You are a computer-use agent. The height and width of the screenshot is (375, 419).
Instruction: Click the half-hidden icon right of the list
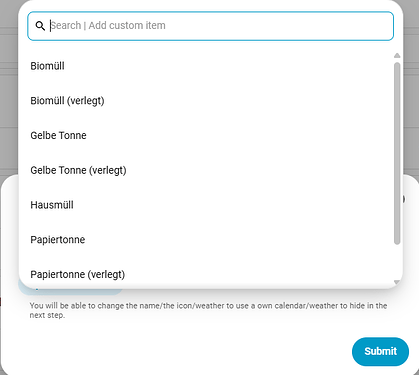click(404, 199)
